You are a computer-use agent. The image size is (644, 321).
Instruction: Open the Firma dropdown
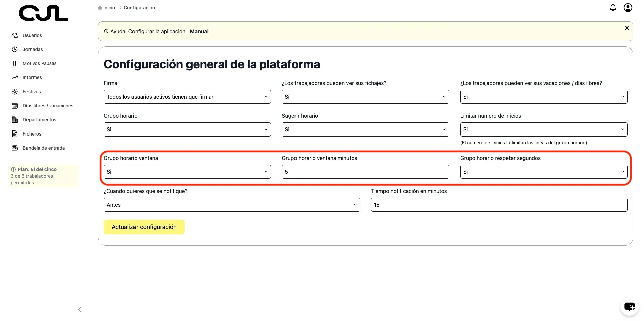pos(187,97)
